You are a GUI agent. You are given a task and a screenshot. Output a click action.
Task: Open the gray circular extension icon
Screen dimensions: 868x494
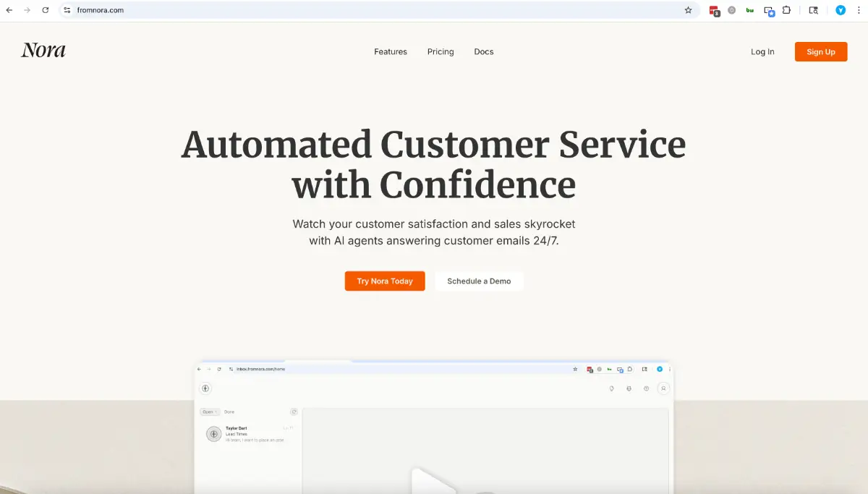(x=732, y=10)
